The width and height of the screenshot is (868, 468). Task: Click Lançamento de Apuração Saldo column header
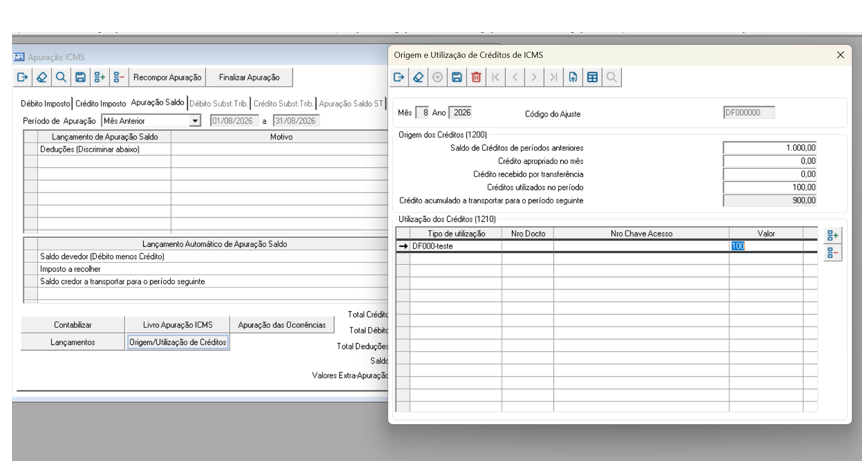tap(104, 137)
